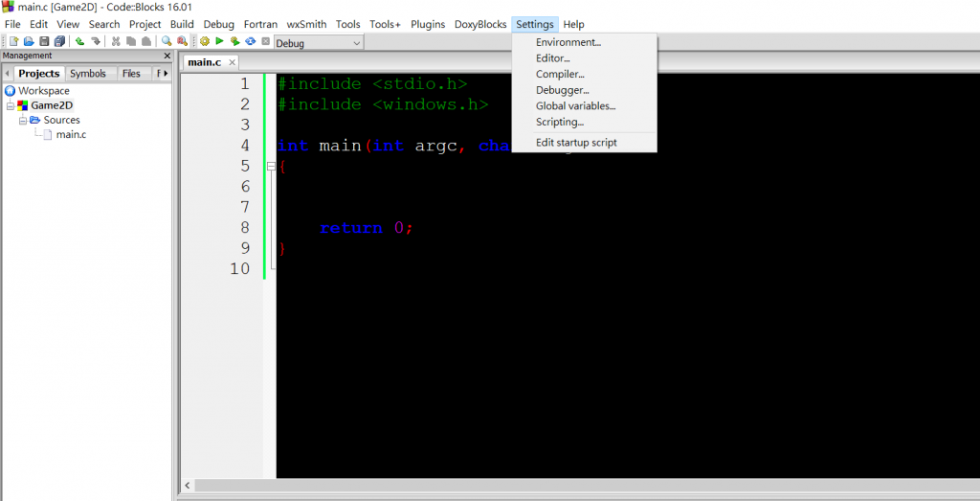Open the Fortran menu
980x501 pixels.
click(x=260, y=24)
